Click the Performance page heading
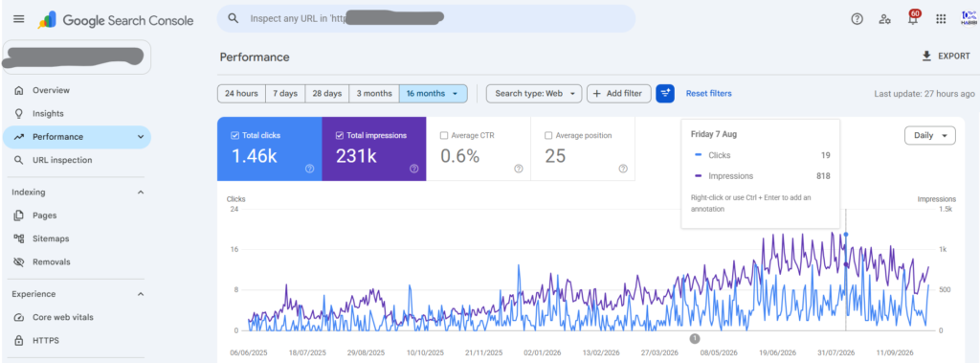This screenshot has height=363, width=980. (x=255, y=57)
